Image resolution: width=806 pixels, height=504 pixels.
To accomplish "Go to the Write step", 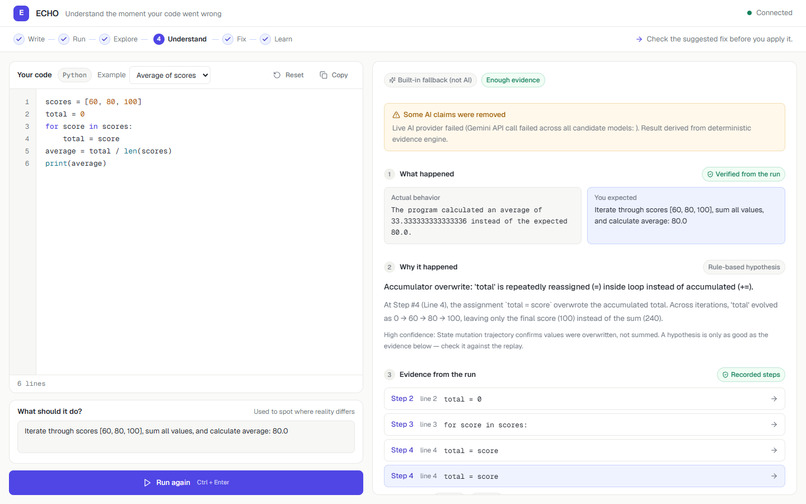I will point(29,39).
